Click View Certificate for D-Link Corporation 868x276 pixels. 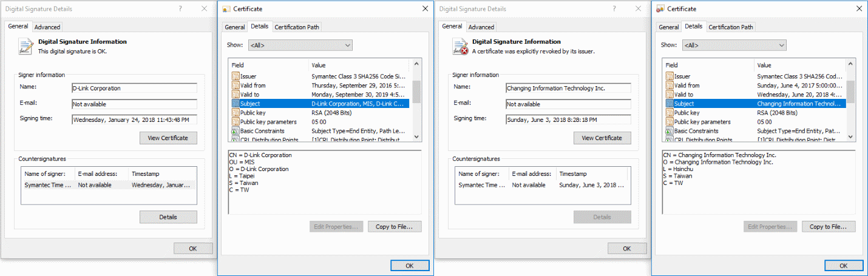[168, 138]
